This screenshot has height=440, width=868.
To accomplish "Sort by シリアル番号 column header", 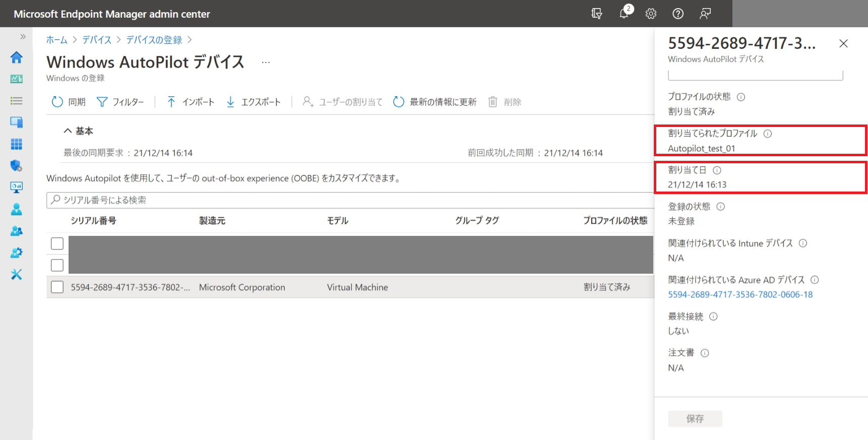I will (x=93, y=221).
